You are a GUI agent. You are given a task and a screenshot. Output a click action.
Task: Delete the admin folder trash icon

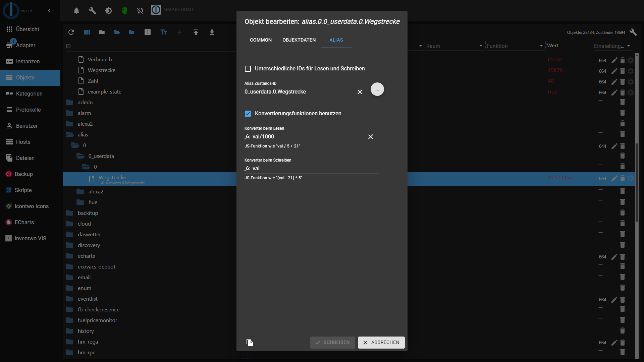click(x=623, y=102)
